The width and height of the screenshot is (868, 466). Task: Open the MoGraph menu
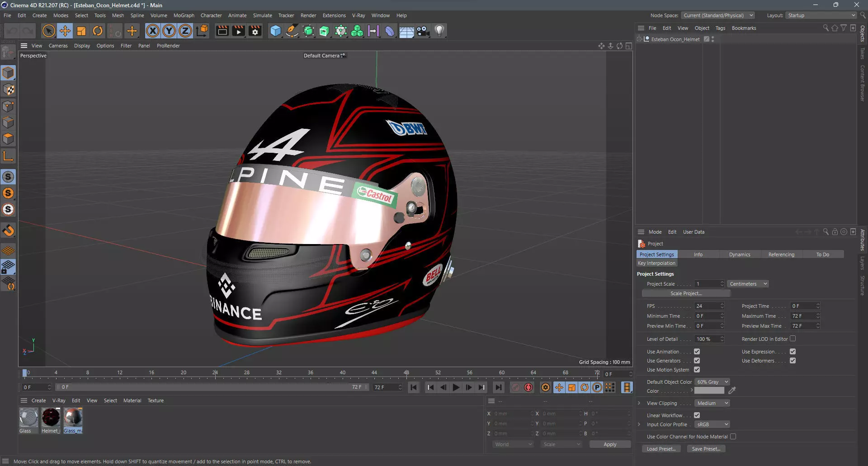point(184,15)
